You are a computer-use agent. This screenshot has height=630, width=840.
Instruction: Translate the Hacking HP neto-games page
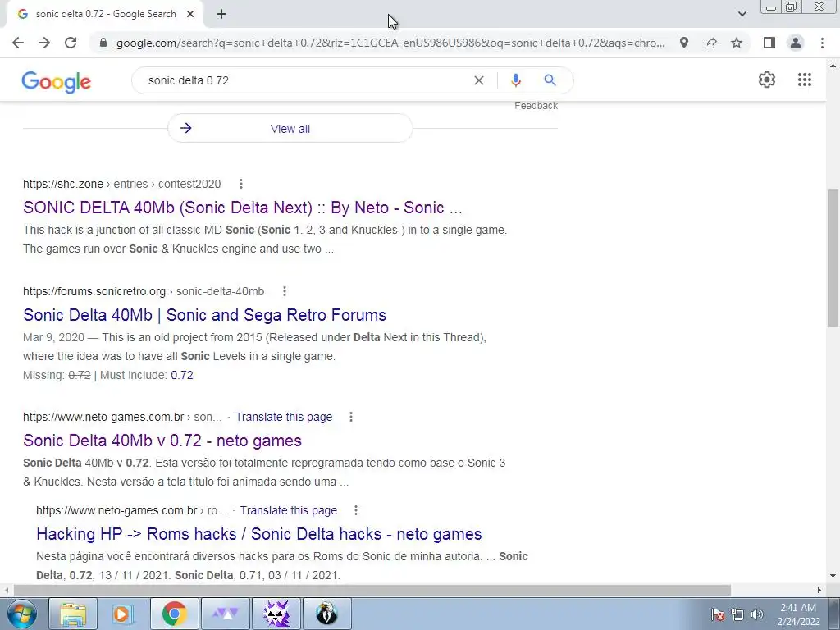[x=288, y=510]
